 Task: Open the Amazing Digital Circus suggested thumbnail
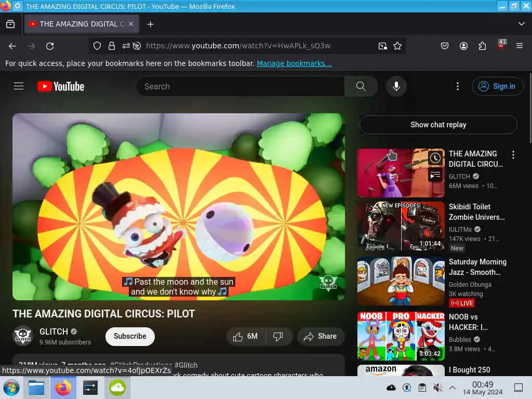[401, 172]
